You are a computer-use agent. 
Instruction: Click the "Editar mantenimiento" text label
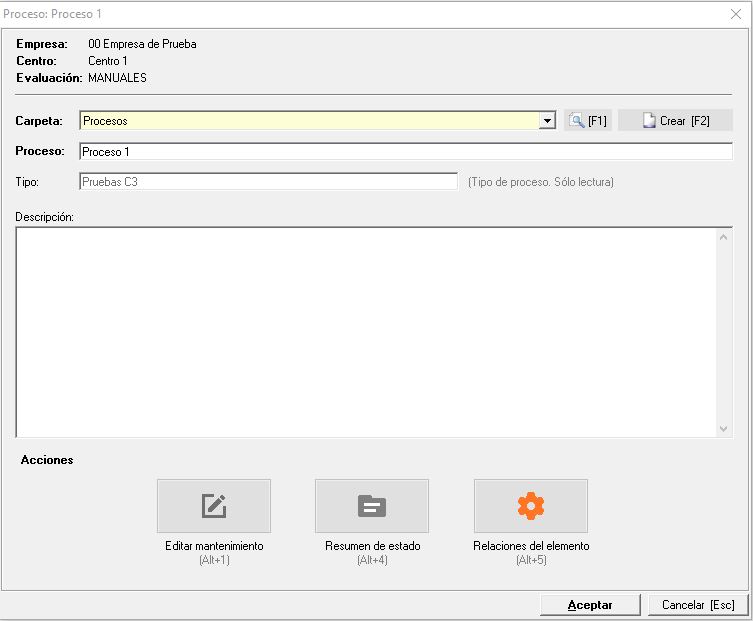pos(214,547)
